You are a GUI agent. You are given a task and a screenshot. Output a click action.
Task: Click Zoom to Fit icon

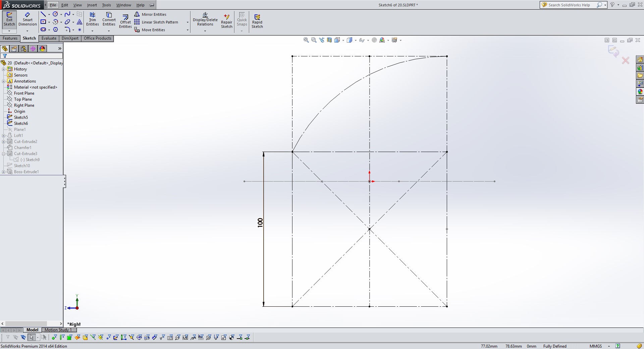[x=306, y=40]
